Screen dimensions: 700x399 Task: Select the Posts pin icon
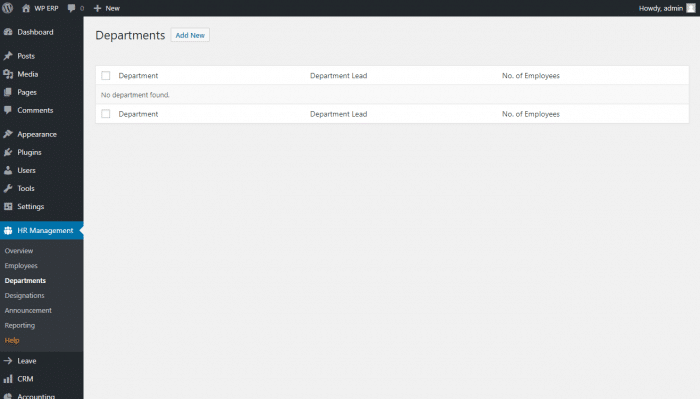8,56
